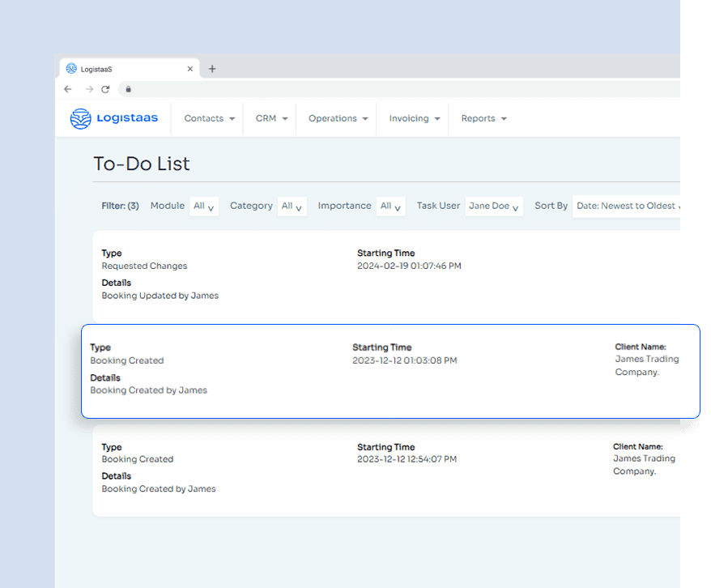Open the Invoicing menu

point(415,118)
